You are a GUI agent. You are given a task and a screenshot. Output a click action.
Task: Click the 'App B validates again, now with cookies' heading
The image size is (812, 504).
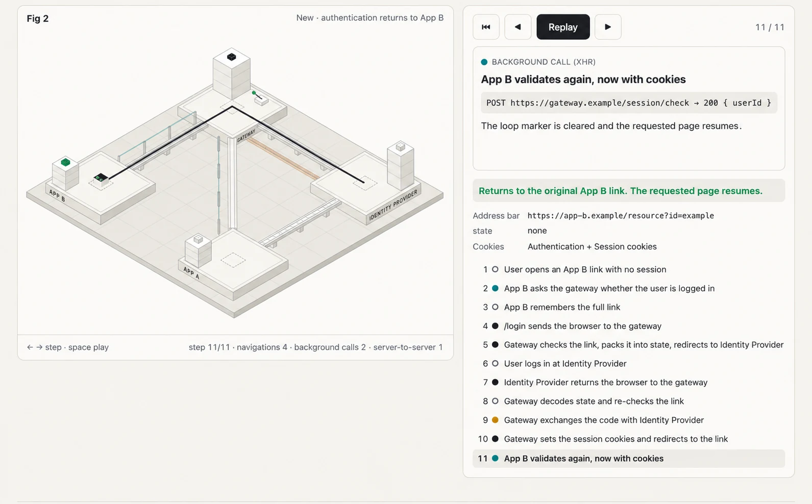click(583, 80)
